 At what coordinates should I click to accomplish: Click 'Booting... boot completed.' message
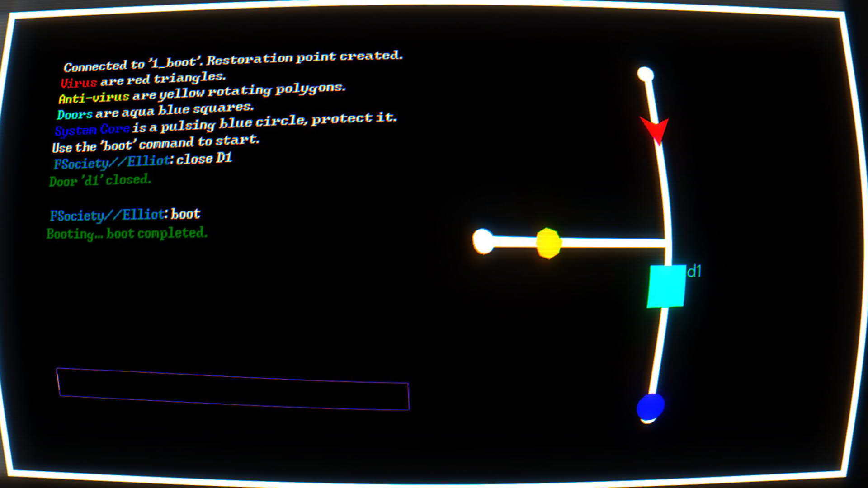(x=127, y=234)
